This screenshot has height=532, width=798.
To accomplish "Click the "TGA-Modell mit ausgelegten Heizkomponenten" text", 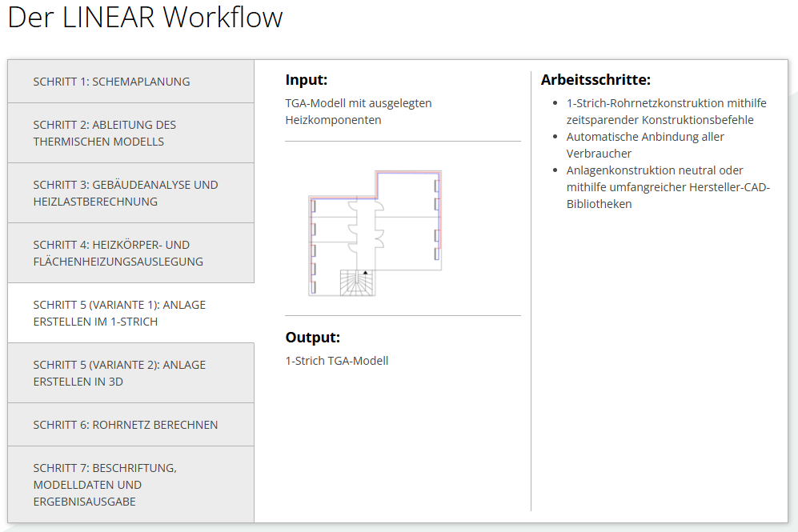I will tap(359, 111).
